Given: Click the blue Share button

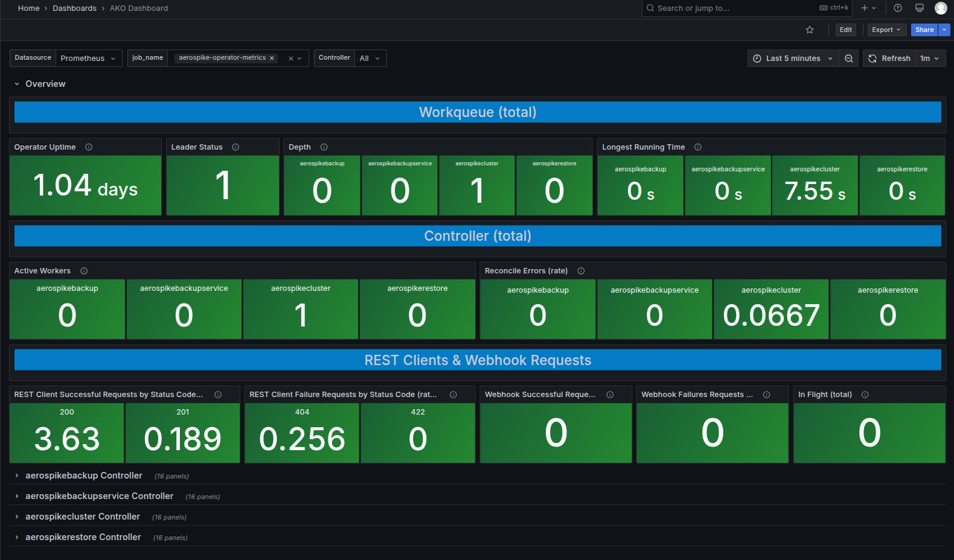Looking at the screenshot, I should (924, 30).
